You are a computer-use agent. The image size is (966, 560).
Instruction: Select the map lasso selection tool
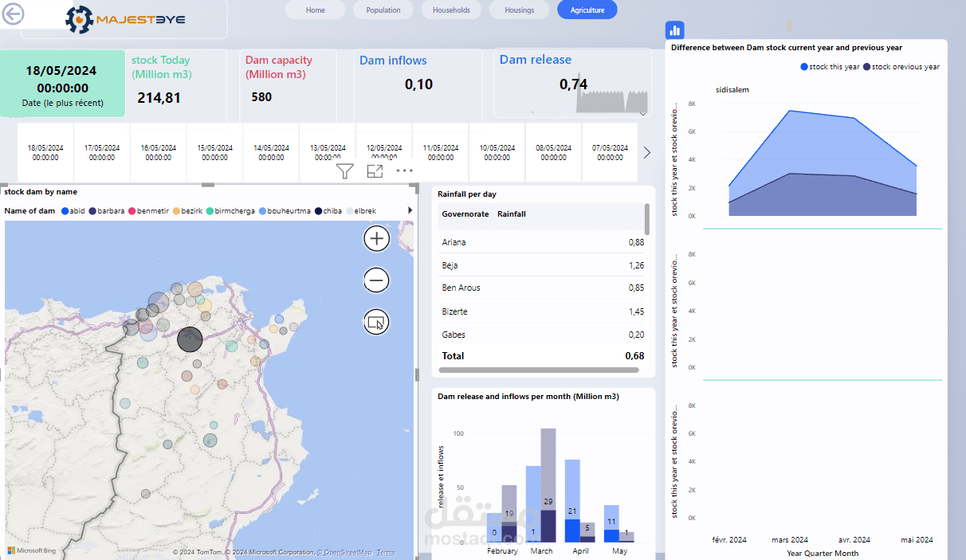375,322
